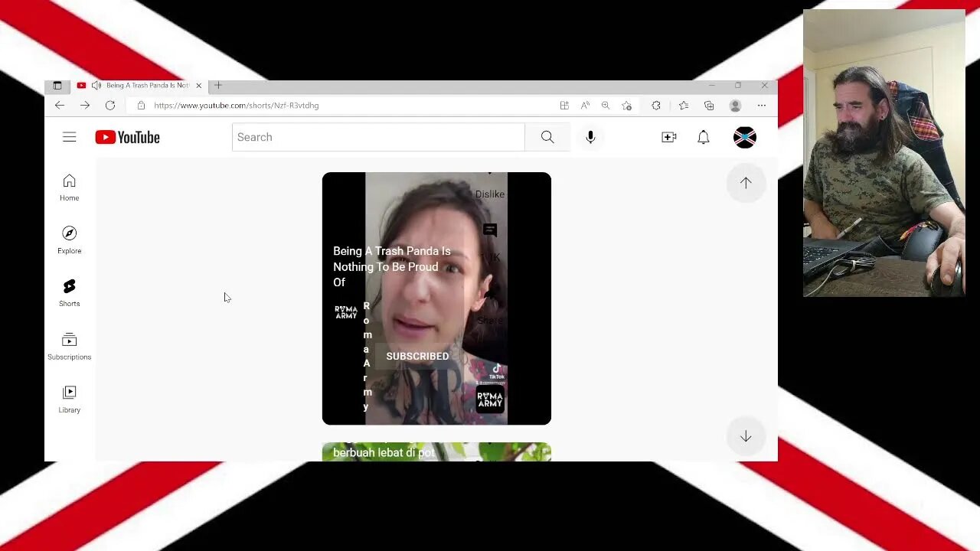Click the YouTube logo
This screenshot has width=980, height=551.
click(127, 137)
